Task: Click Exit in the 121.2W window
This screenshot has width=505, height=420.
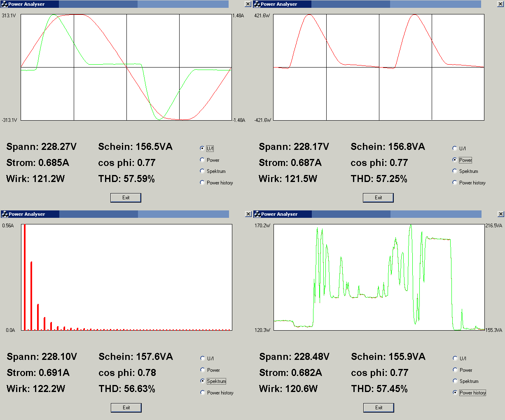Action: pyautogui.click(x=126, y=198)
